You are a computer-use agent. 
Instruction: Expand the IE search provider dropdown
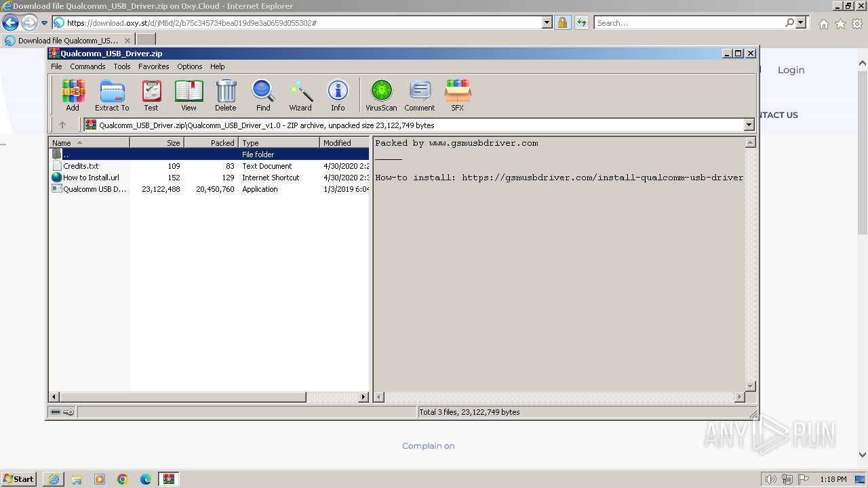click(x=801, y=22)
